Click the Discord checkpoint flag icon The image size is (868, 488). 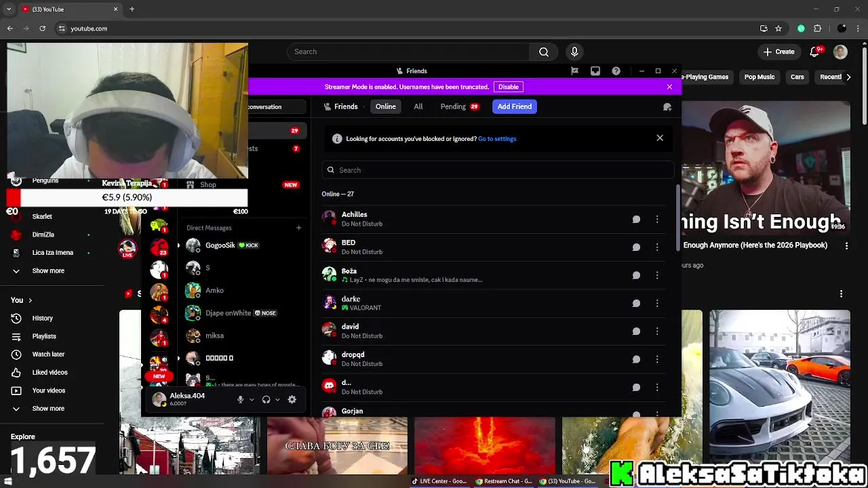coord(574,70)
